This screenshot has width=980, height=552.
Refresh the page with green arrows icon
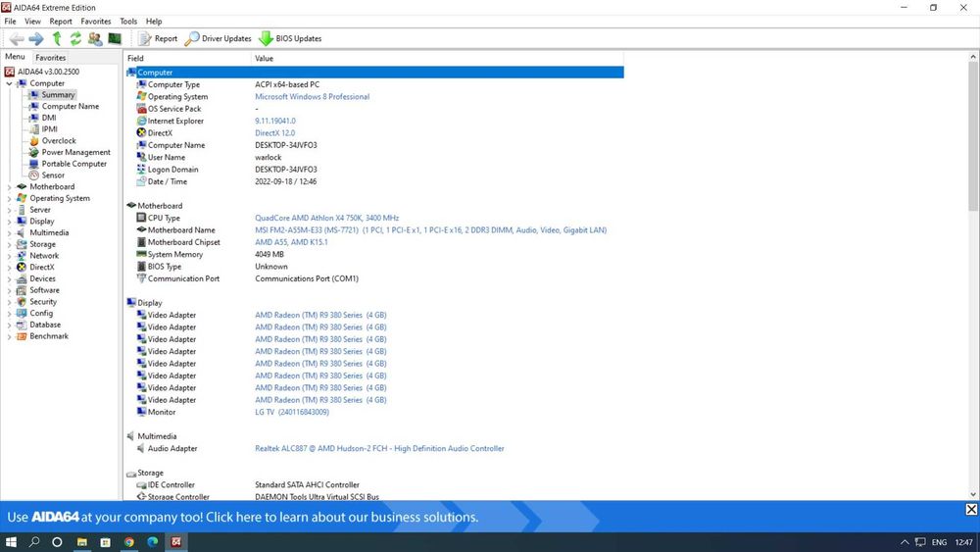75,39
